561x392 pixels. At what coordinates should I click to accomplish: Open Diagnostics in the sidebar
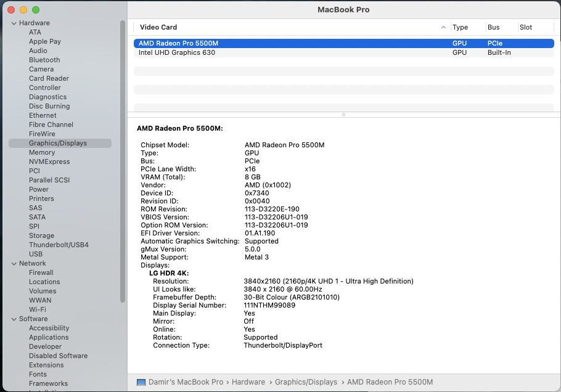[47, 97]
